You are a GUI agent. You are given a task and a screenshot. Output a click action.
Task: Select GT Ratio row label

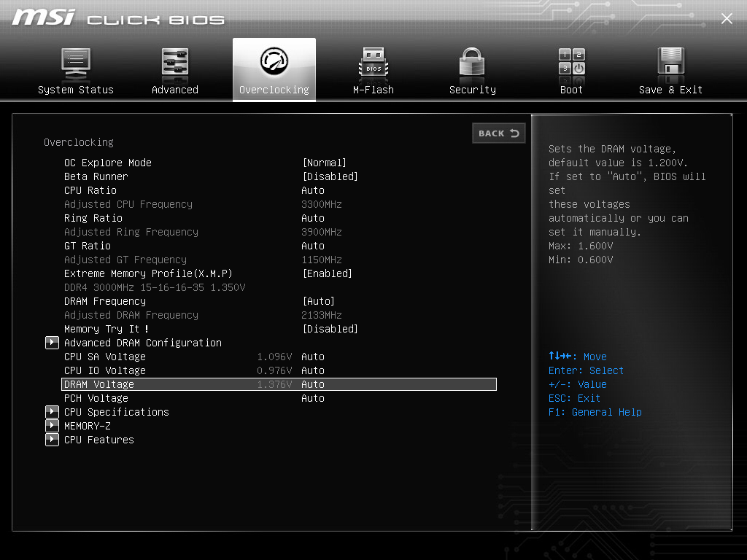(x=88, y=246)
